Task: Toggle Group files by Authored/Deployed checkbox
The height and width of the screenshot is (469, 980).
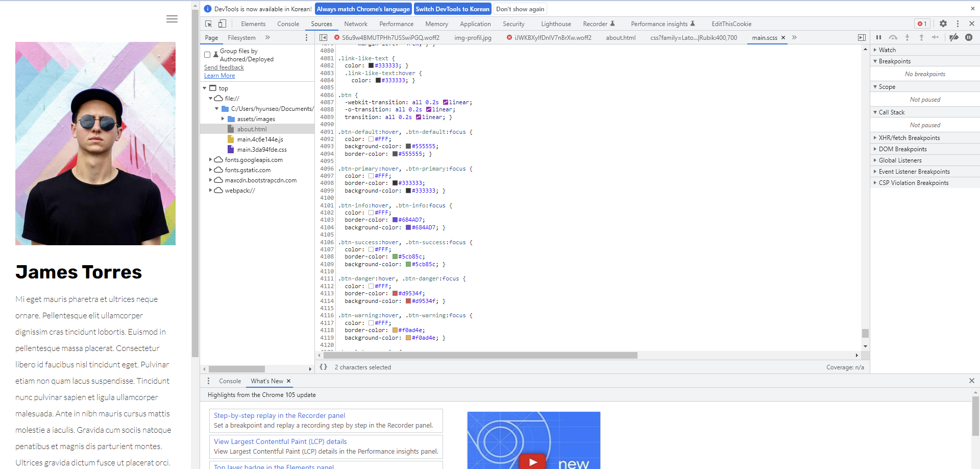Action: click(x=207, y=55)
